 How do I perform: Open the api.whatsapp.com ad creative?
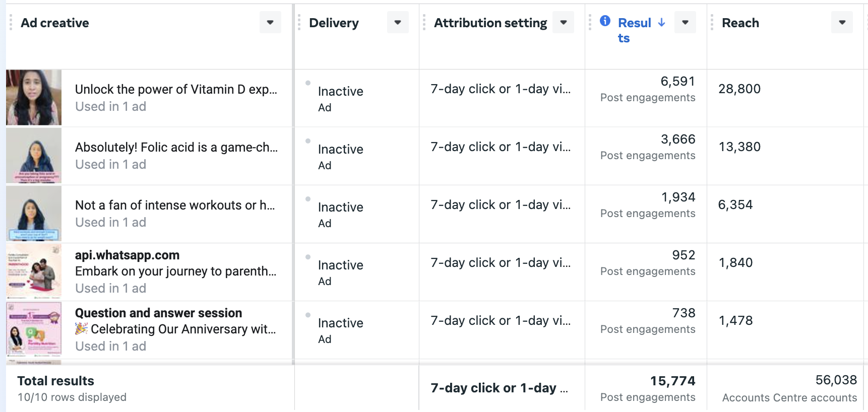[127, 255]
